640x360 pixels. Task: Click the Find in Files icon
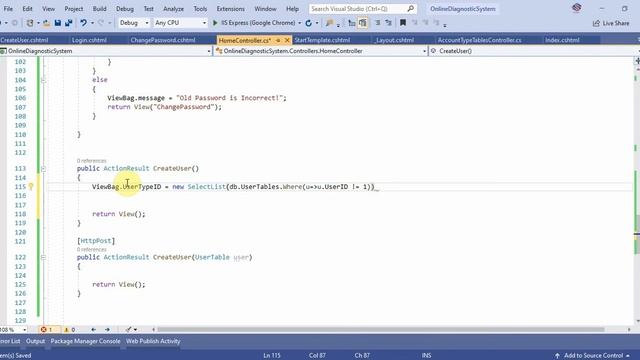click(x=329, y=23)
